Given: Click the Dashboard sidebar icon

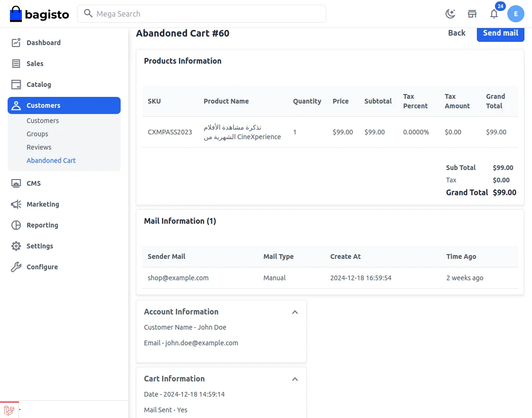Looking at the screenshot, I should point(16,43).
